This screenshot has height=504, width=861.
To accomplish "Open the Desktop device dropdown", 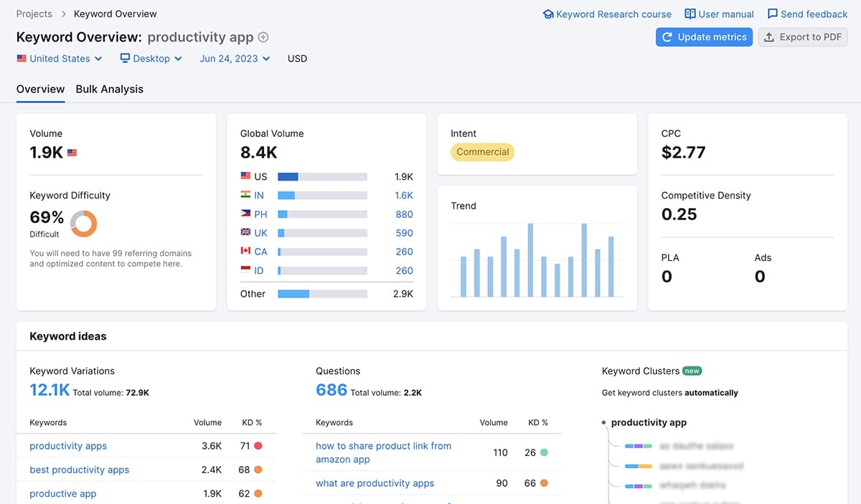I will click(151, 59).
